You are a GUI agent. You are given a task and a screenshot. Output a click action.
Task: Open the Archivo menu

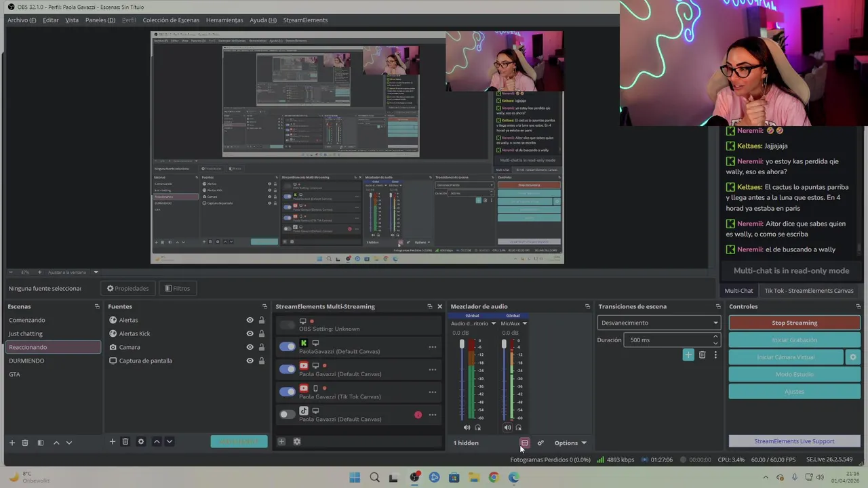22,20
